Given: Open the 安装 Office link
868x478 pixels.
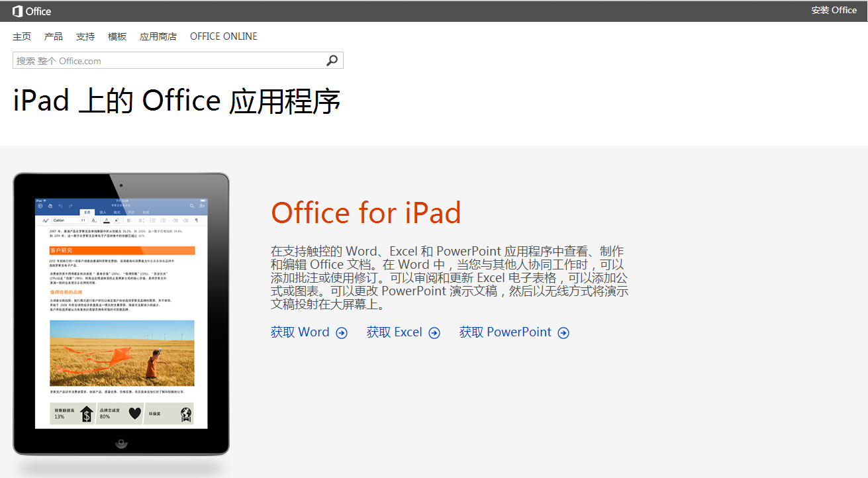Looking at the screenshot, I should [x=834, y=10].
